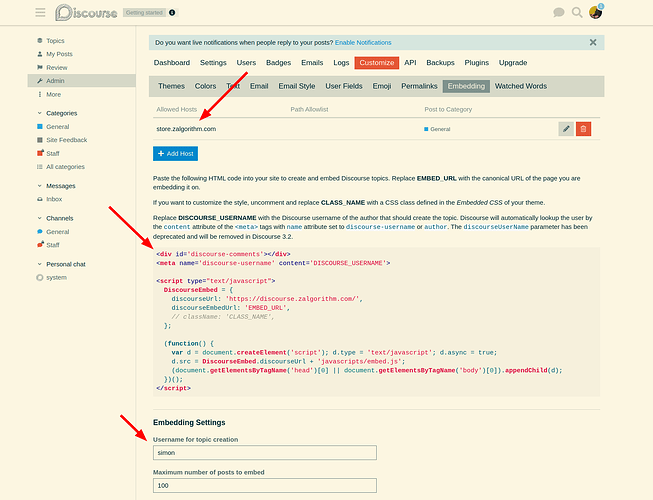This screenshot has height=500, width=653.
Task: Delete the store.zalgorithm.com host with trash icon
Action: [583, 129]
